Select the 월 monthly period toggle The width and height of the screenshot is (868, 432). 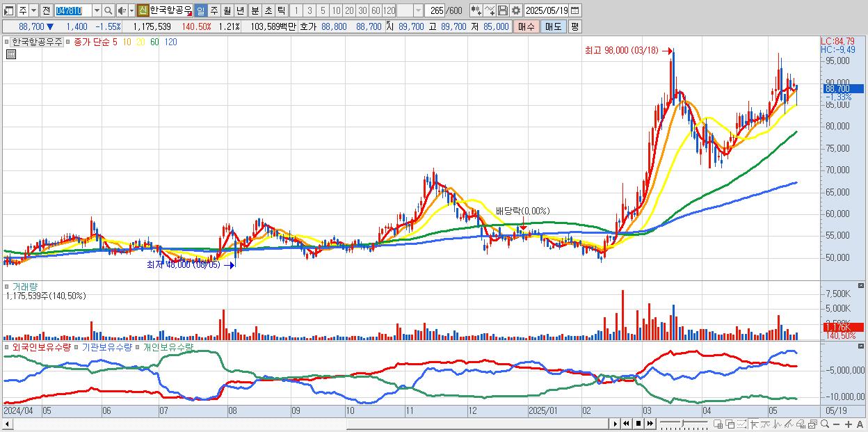click(x=227, y=10)
